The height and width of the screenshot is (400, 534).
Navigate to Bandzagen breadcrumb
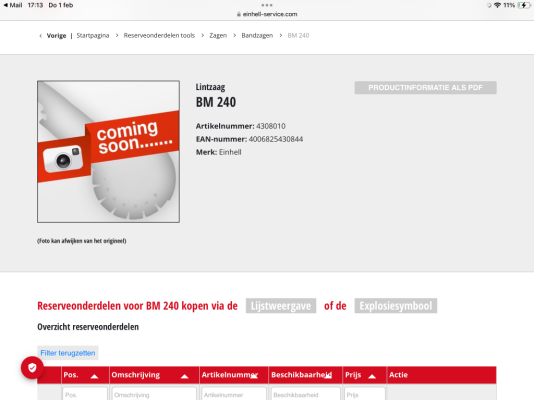(x=257, y=35)
